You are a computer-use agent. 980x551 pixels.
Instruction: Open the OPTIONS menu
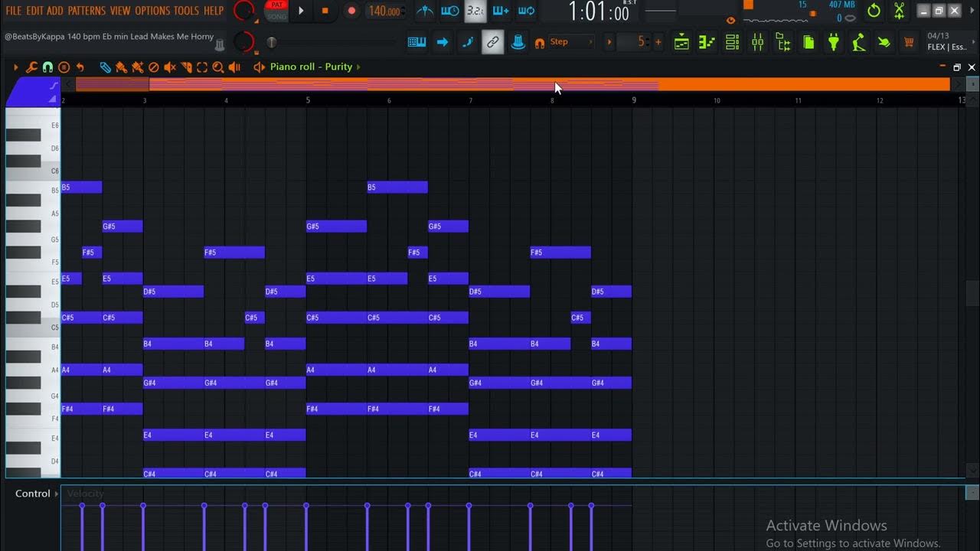(152, 11)
